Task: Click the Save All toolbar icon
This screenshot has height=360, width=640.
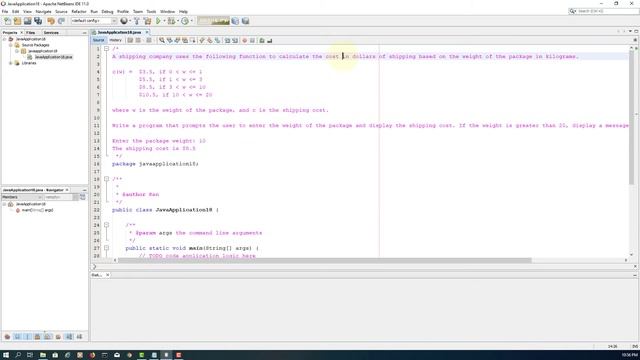Action: [38, 21]
